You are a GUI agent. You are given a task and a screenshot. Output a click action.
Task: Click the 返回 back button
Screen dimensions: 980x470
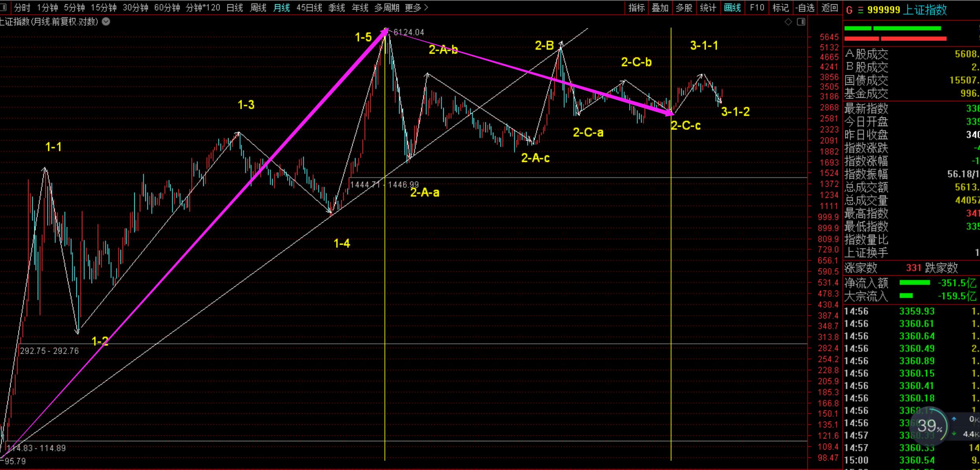tap(829, 7)
